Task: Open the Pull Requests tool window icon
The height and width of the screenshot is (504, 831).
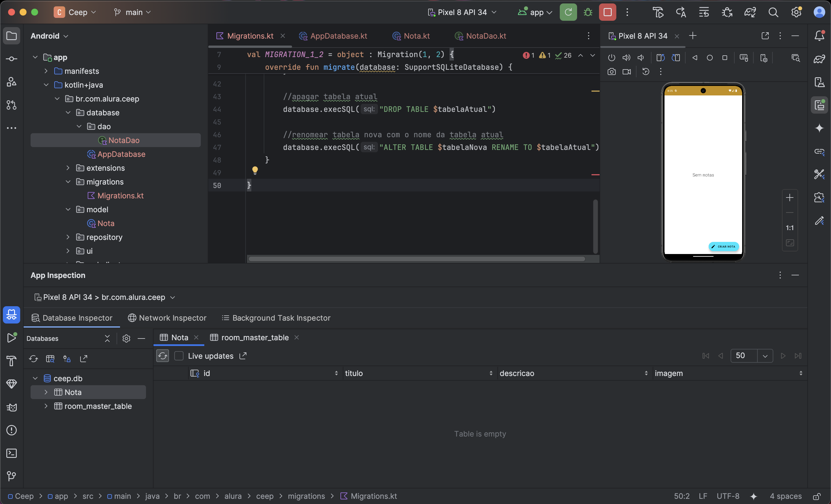Action: click(12, 105)
